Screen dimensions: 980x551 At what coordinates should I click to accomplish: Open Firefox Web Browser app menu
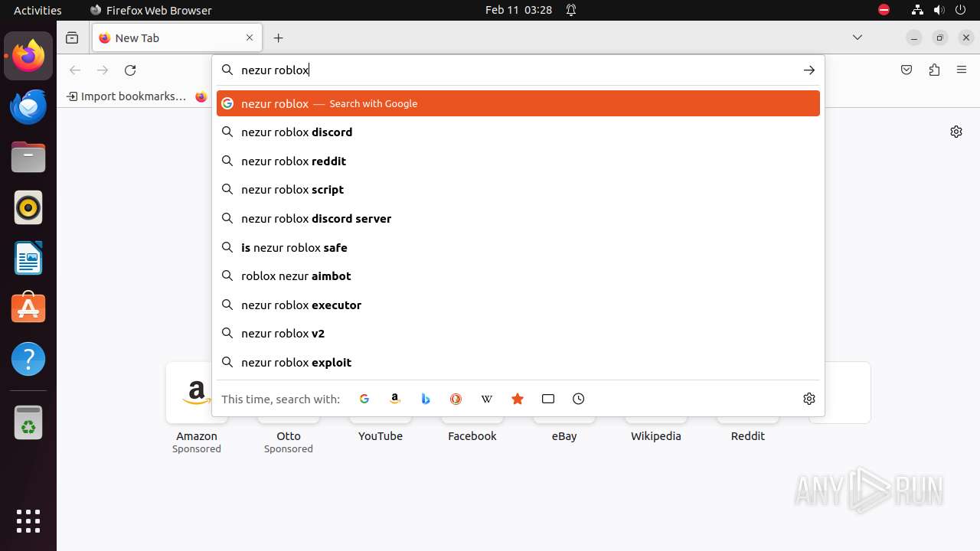coord(151,10)
